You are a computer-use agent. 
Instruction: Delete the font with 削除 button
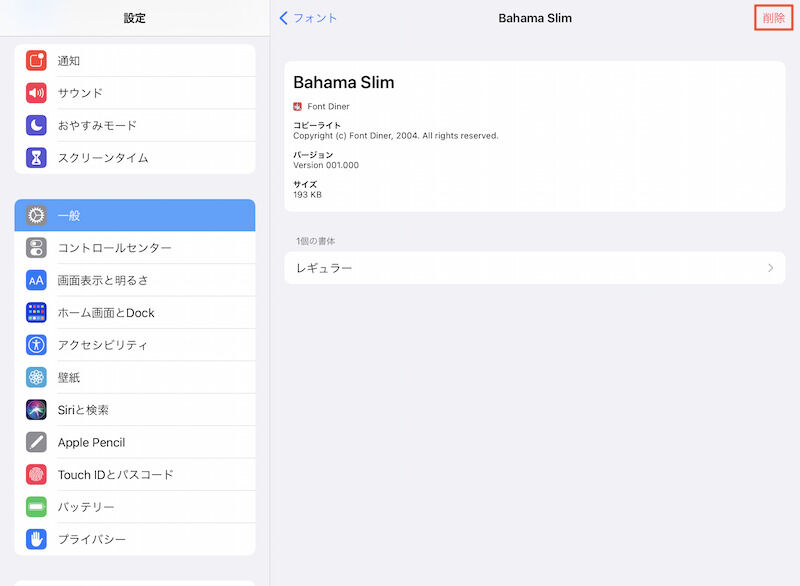pyautogui.click(x=773, y=18)
